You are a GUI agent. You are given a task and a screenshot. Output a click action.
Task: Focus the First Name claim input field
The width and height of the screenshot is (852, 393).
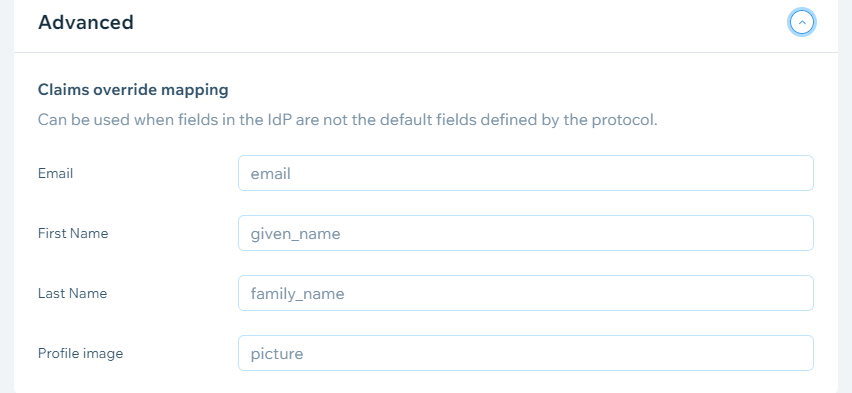tap(525, 233)
